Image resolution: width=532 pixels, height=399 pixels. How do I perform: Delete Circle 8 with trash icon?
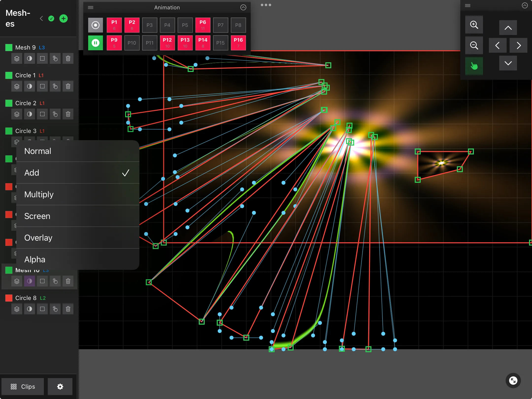click(68, 309)
